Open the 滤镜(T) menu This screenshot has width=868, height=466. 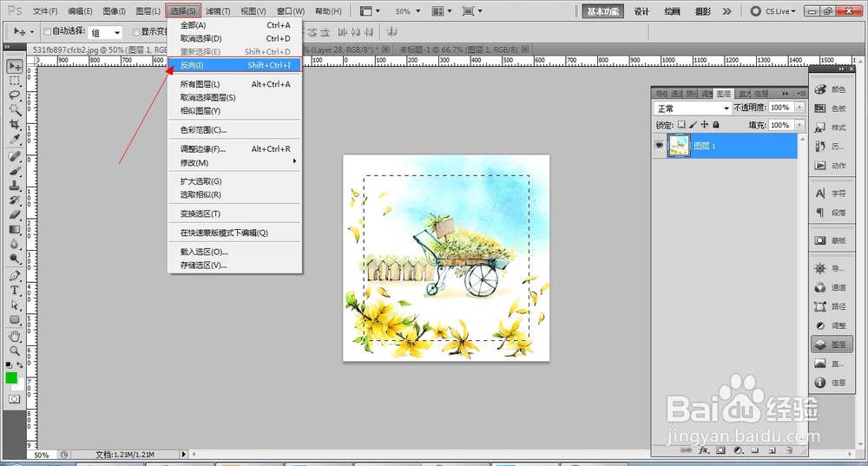218,11
